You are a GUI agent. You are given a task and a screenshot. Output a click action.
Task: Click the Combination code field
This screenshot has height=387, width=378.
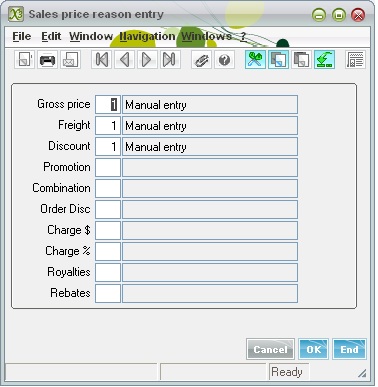108,189
